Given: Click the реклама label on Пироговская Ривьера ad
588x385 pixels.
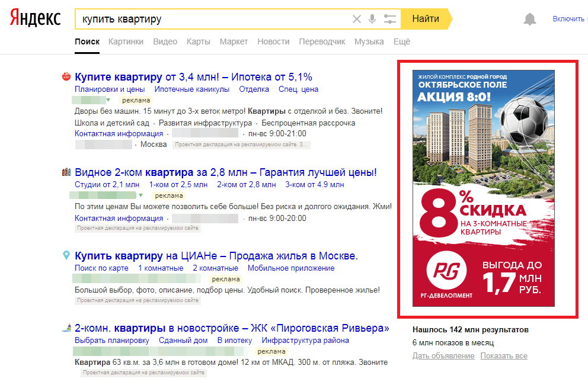Looking at the screenshot, I should point(271,351).
